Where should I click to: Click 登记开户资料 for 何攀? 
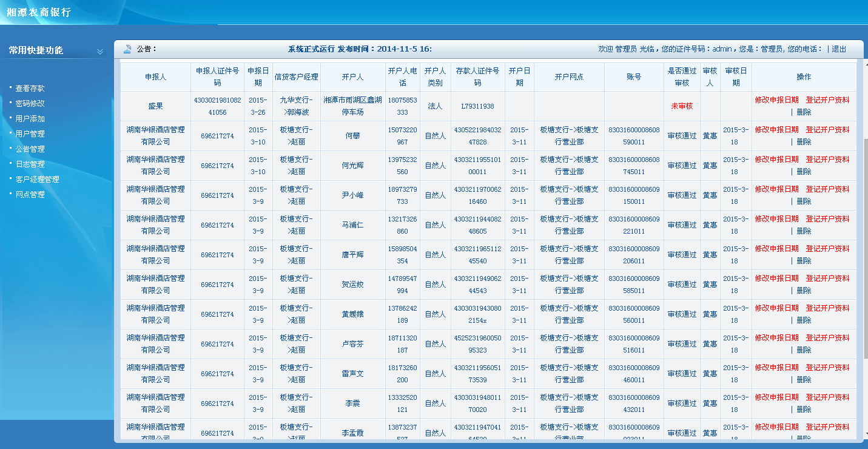828,130
